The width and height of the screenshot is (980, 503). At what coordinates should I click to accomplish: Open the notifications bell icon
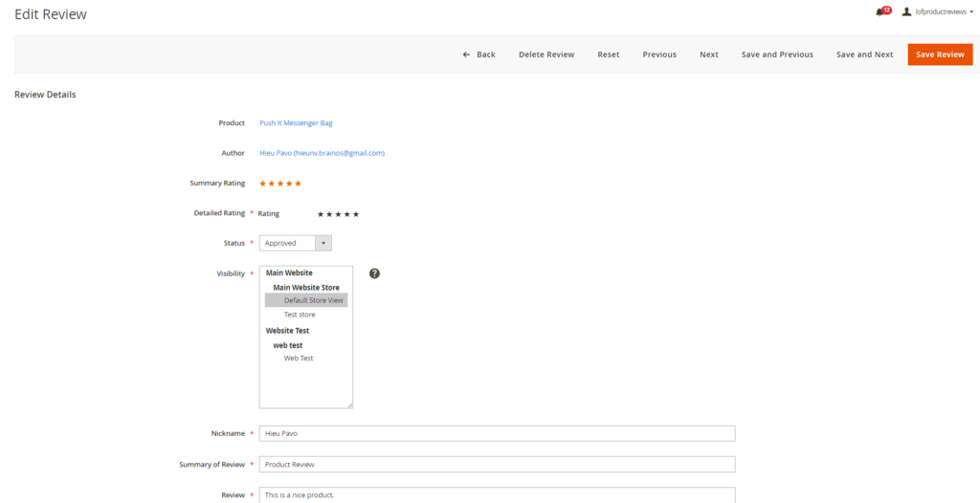(x=880, y=12)
